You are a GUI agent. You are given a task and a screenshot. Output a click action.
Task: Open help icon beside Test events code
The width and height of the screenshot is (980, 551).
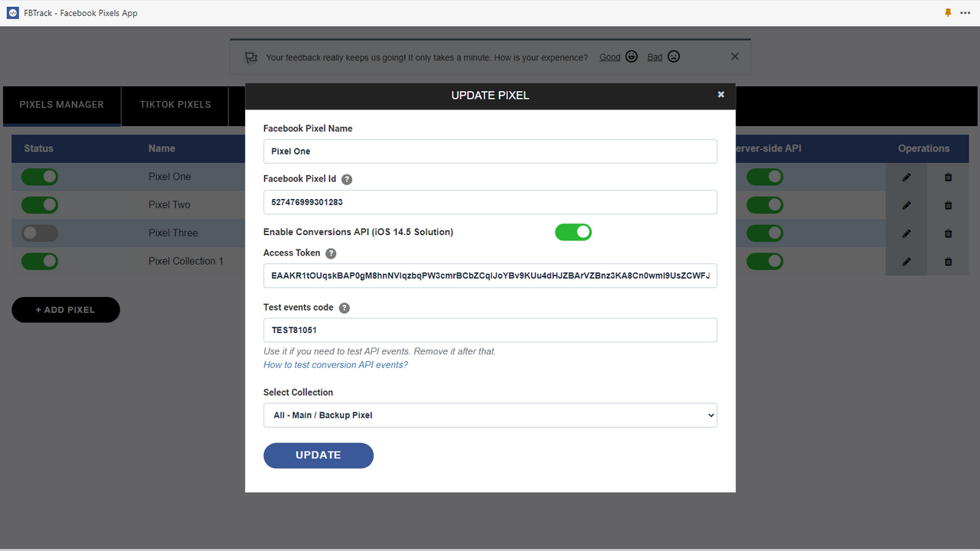[345, 308]
